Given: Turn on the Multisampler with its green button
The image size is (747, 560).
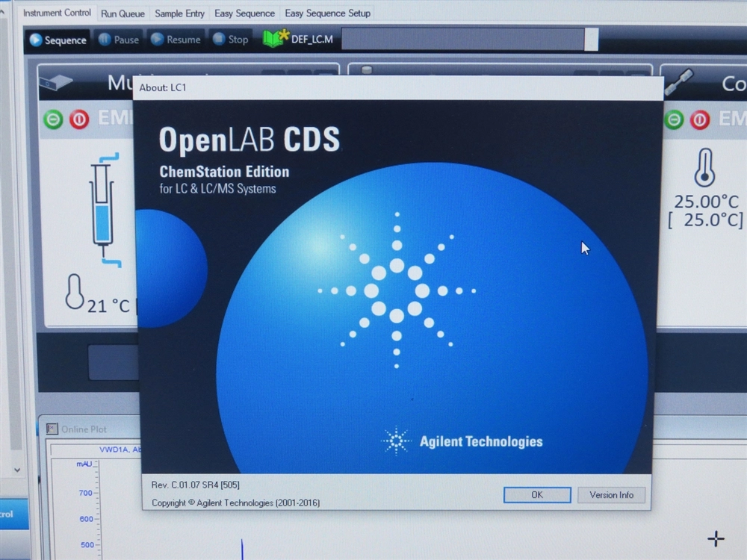Looking at the screenshot, I should coord(53,119).
